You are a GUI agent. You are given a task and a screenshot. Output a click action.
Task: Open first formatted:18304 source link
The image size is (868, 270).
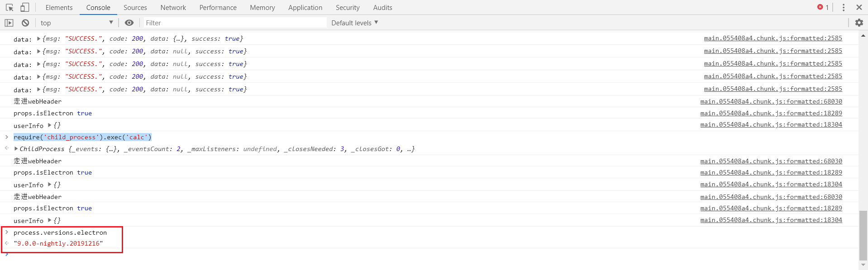[771, 124]
